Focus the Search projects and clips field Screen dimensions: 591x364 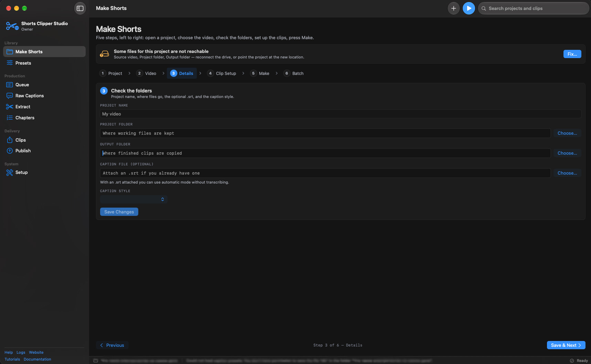pyautogui.click(x=534, y=8)
